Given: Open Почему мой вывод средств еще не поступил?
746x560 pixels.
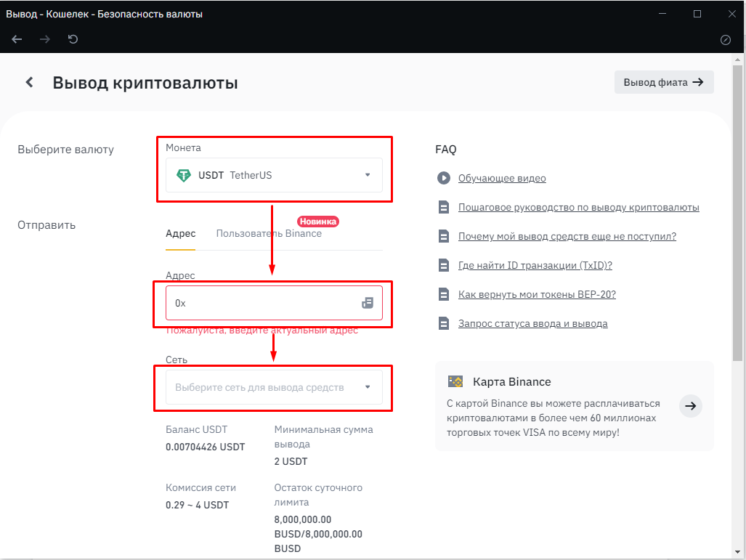Looking at the screenshot, I should [x=567, y=237].
